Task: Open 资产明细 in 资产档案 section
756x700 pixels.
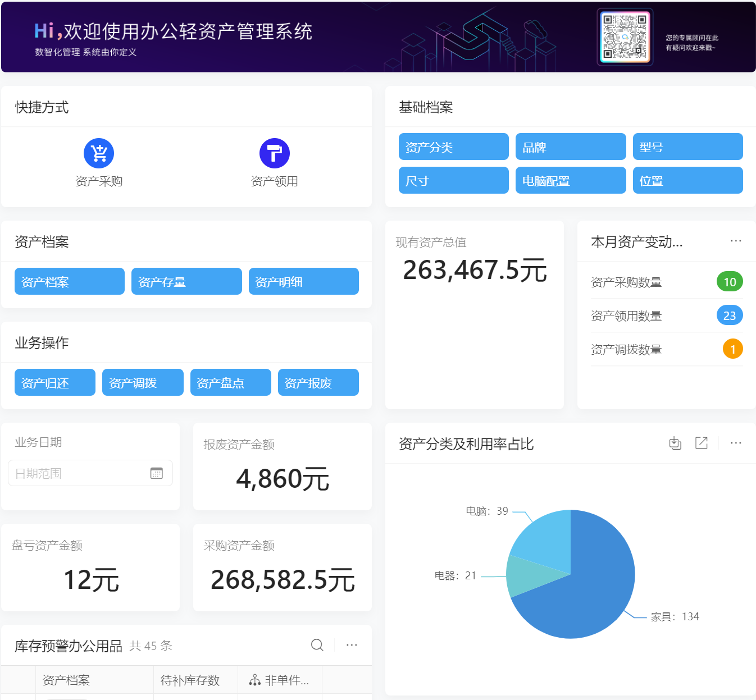Action: click(x=303, y=281)
